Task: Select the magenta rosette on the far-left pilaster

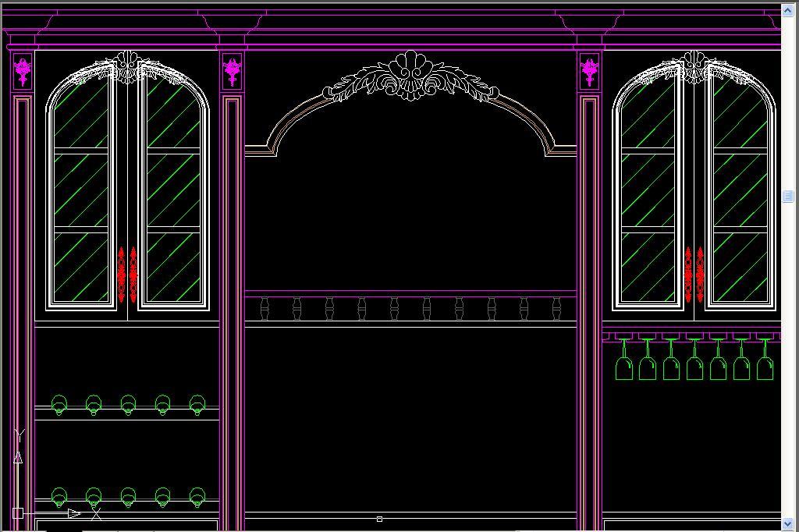Action: tap(23, 72)
